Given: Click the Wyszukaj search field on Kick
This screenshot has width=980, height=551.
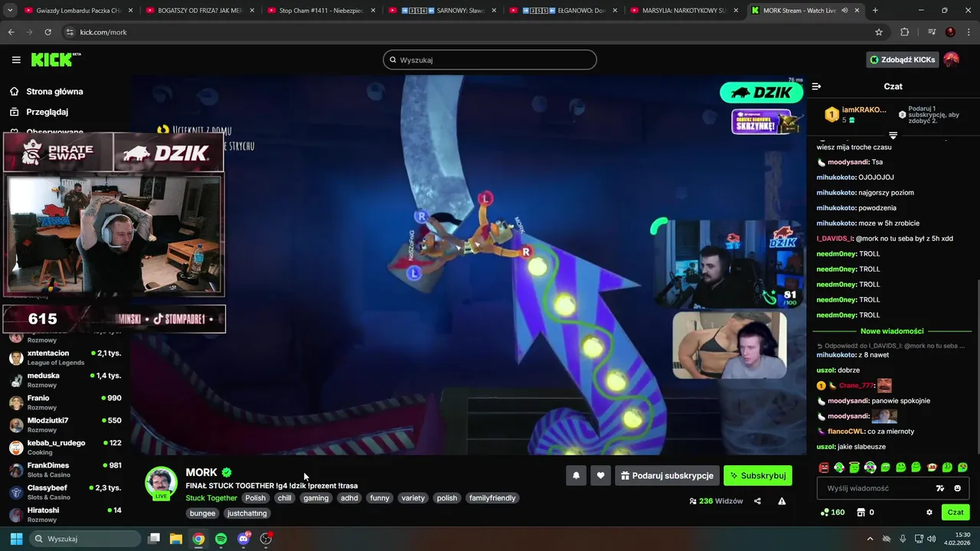Looking at the screenshot, I should 490,60.
